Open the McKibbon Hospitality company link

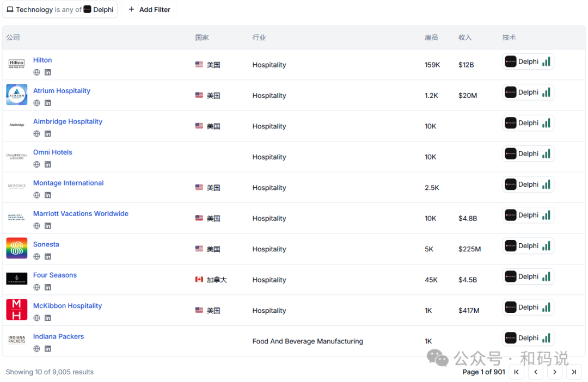click(68, 306)
